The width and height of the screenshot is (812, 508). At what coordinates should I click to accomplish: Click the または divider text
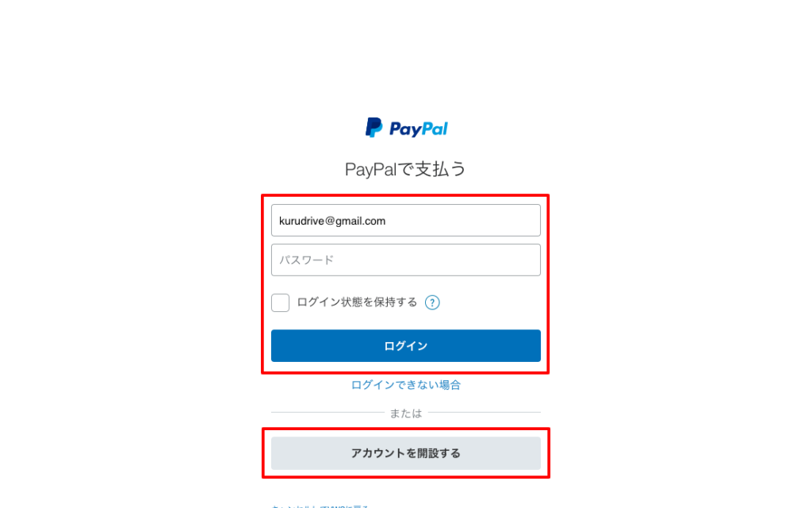405,413
